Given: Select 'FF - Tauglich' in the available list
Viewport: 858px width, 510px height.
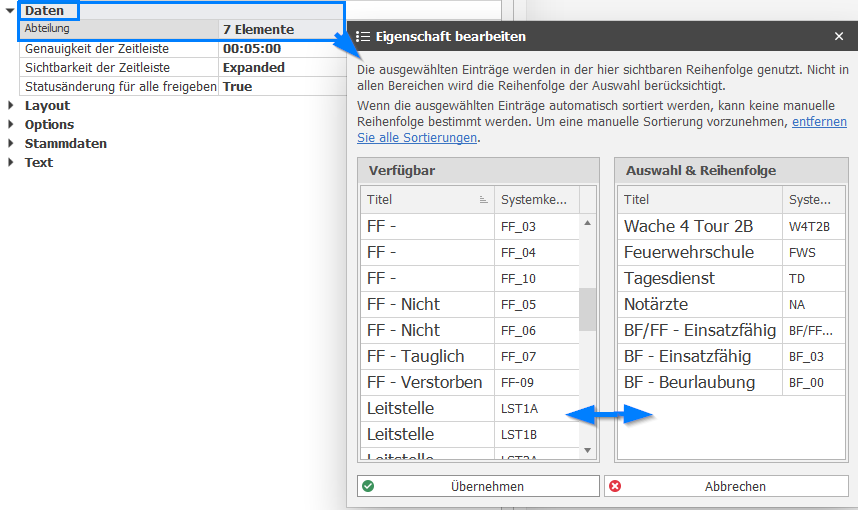Looking at the screenshot, I should (x=415, y=356).
